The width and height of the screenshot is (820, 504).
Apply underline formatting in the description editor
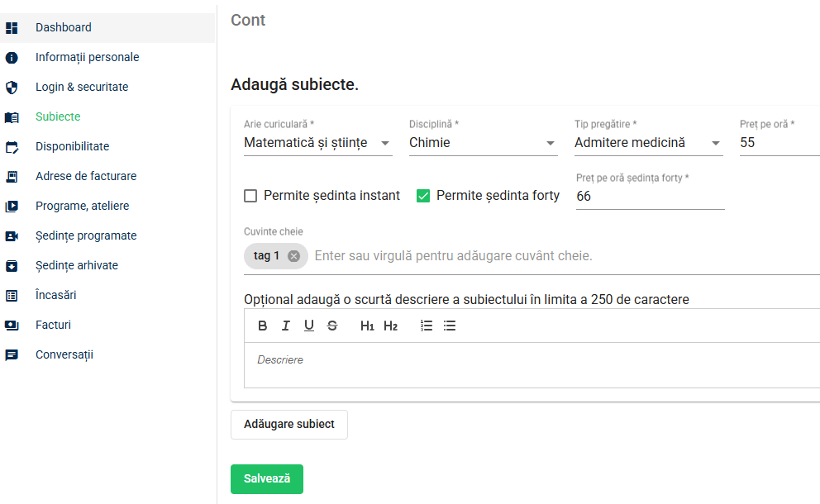click(309, 326)
